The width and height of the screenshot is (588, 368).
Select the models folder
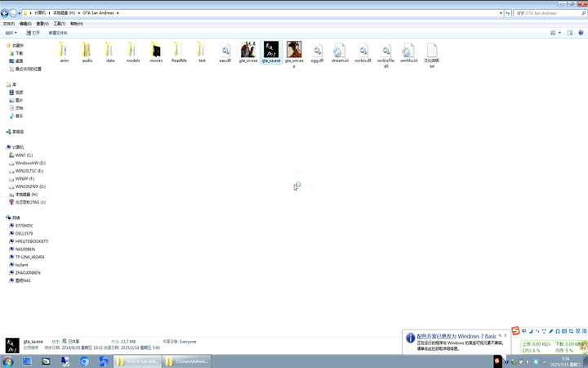click(x=133, y=52)
